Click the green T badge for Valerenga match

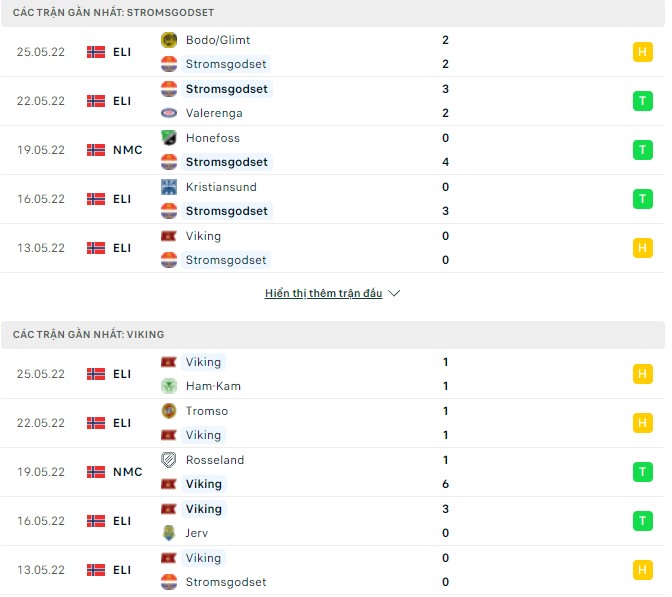pos(642,101)
